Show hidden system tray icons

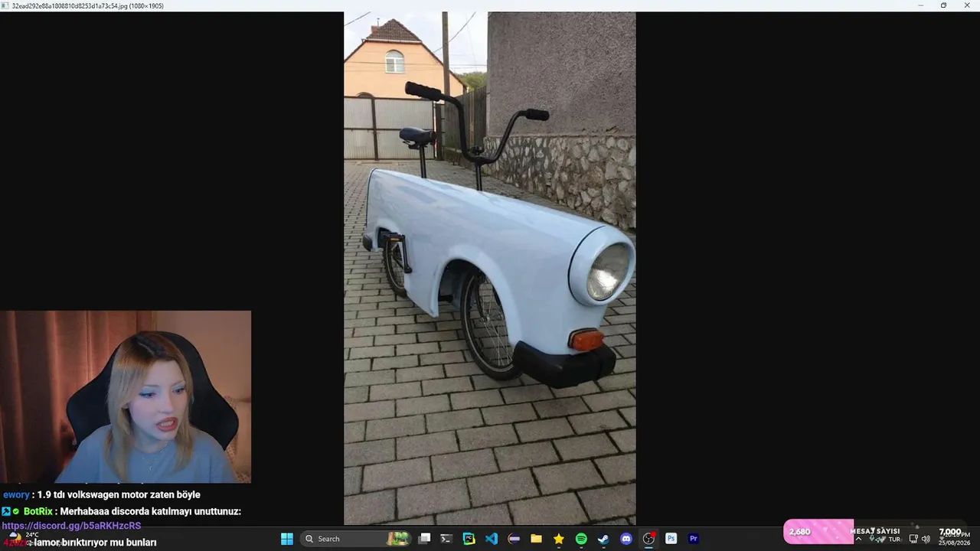click(x=858, y=540)
